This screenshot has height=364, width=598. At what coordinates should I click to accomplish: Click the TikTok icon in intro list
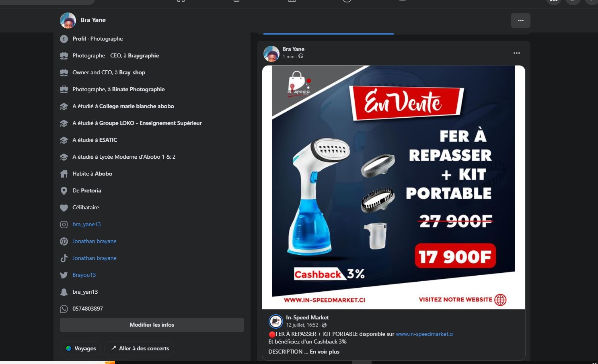(64, 258)
